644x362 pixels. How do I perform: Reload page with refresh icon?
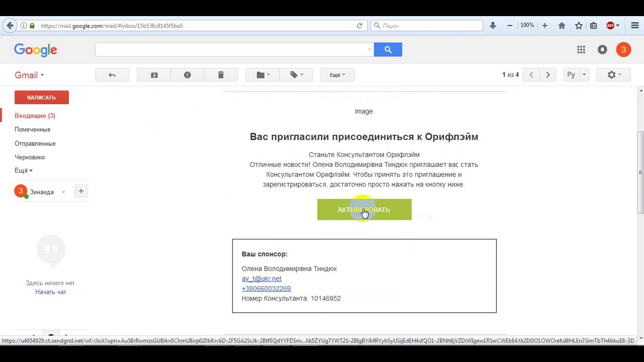tap(359, 26)
